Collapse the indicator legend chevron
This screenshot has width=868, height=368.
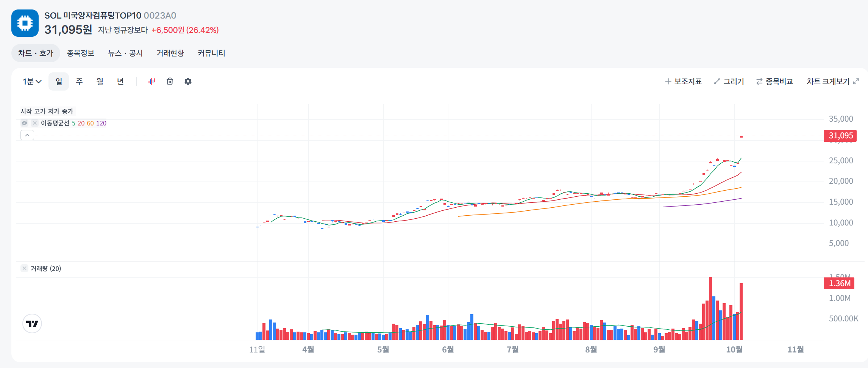click(27, 135)
